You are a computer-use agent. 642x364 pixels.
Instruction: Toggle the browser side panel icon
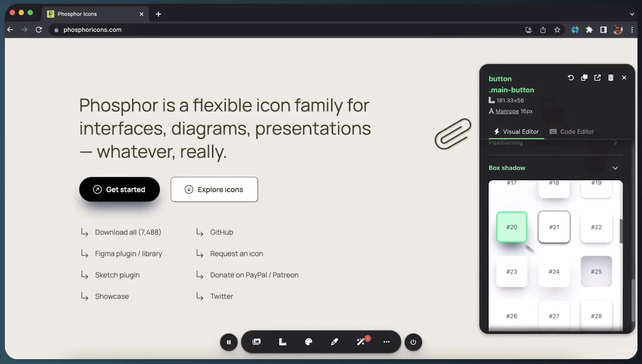point(603,30)
